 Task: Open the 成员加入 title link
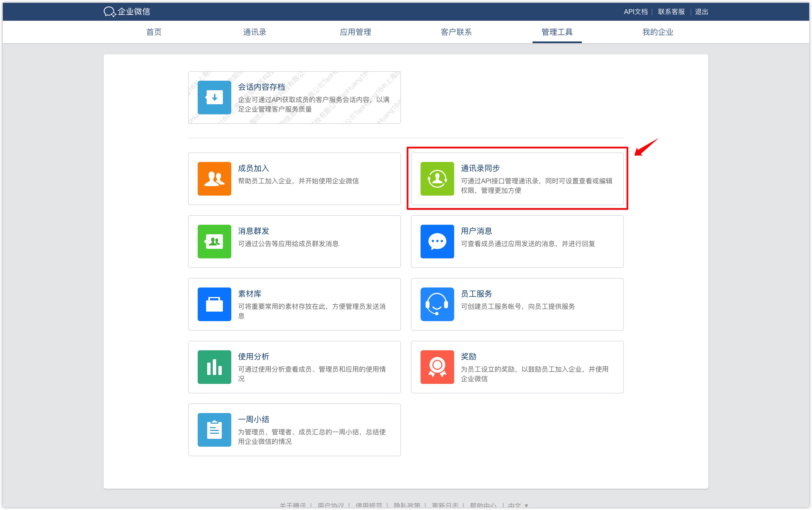pos(253,168)
